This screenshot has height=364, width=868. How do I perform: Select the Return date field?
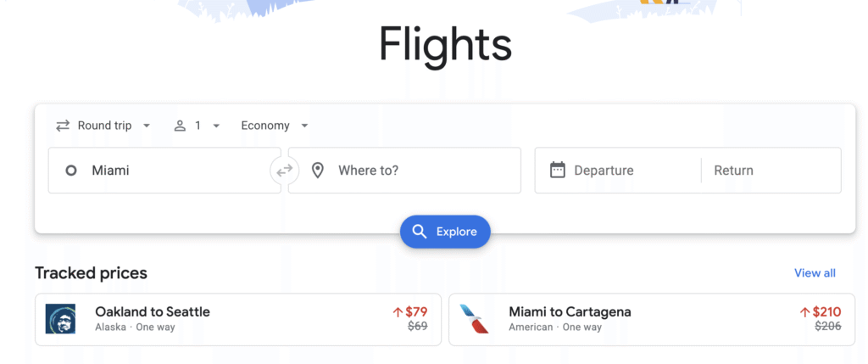tap(767, 171)
